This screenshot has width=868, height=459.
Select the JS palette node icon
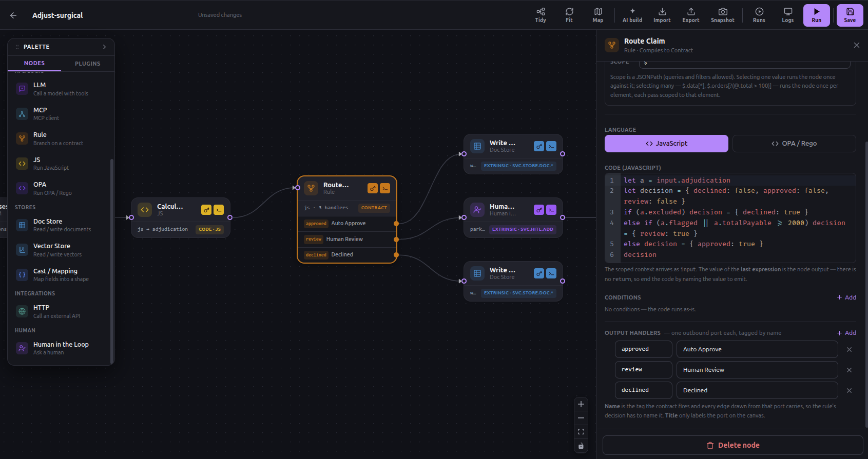22,164
